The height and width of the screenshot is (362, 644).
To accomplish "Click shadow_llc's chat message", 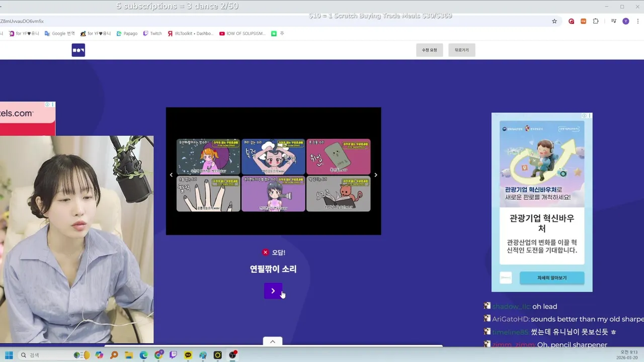I will (x=520, y=307).
